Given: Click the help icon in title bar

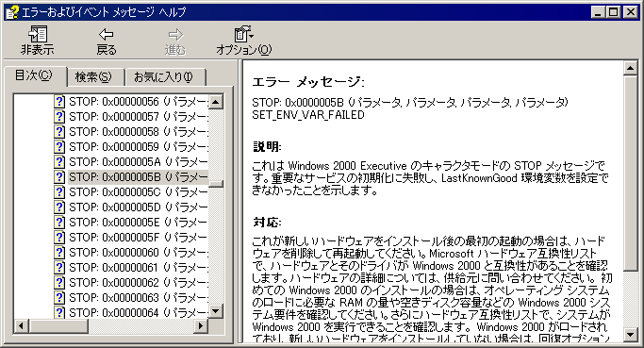Looking at the screenshot, I should pyautogui.click(x=12, y=12).
